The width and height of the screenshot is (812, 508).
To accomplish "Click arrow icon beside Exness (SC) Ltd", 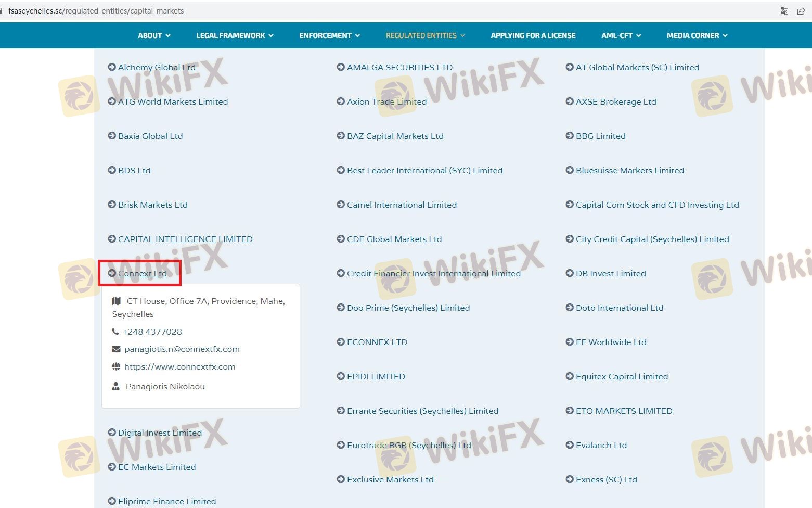I will click(570, 479).
